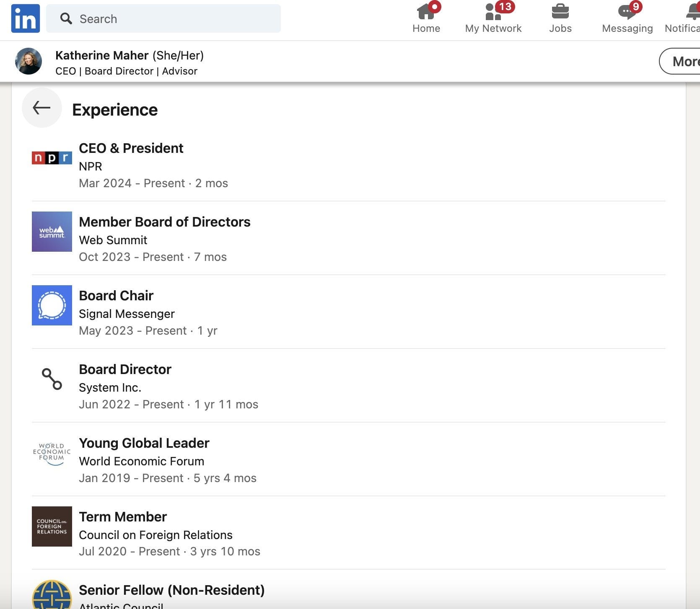Open the My Network icon
Screen dimensions: 700x609
coord(493,12)
